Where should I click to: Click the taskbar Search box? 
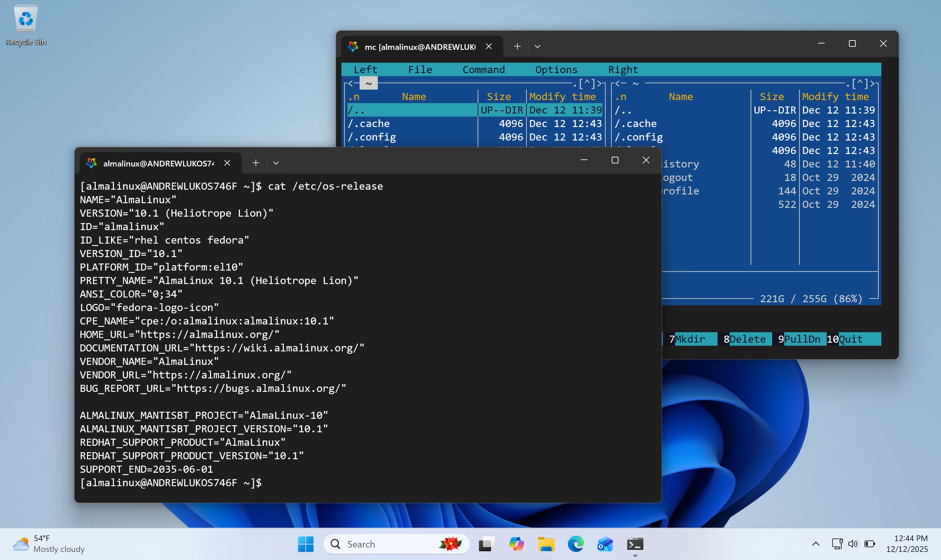coord(396,544)
